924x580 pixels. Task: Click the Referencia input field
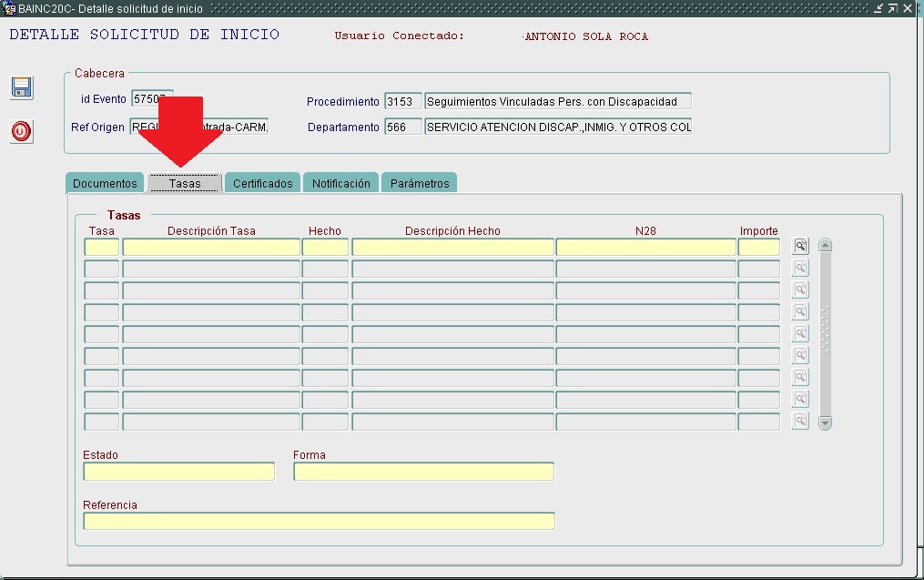319,521
